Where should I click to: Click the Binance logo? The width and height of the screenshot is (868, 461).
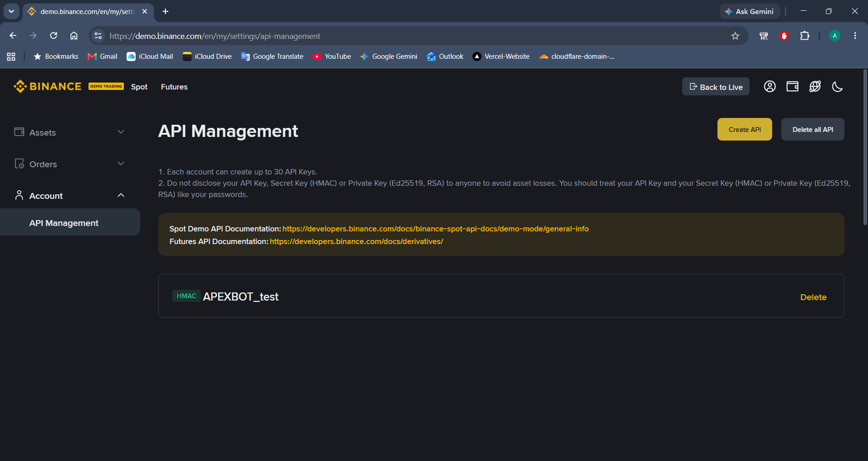click(47, 86)
